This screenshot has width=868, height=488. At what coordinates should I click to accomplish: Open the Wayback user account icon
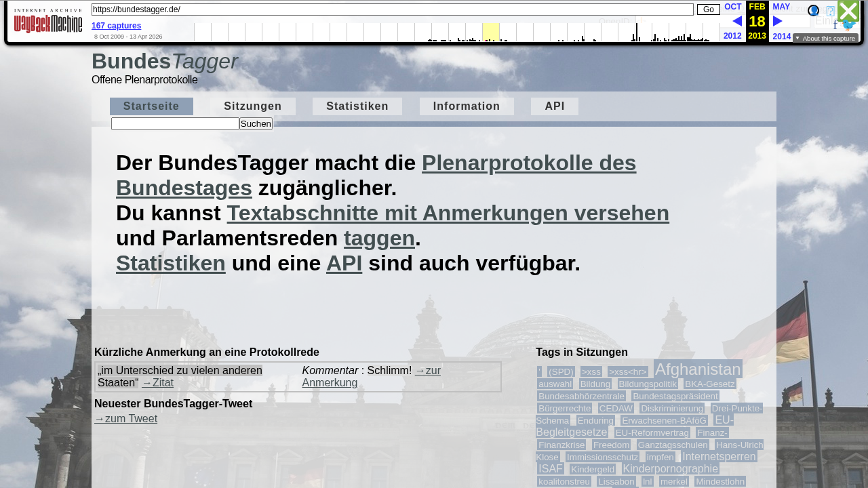pos(814,11)
